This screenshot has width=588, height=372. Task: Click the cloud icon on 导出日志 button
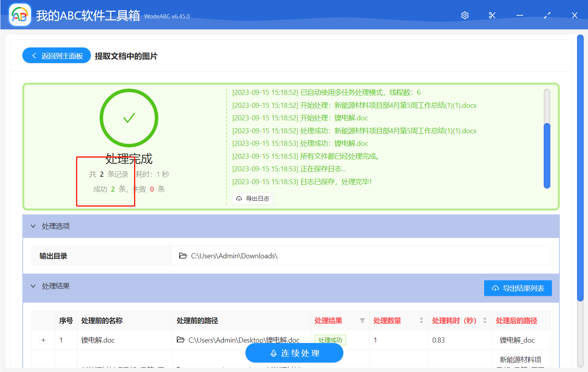pos(239,199)
